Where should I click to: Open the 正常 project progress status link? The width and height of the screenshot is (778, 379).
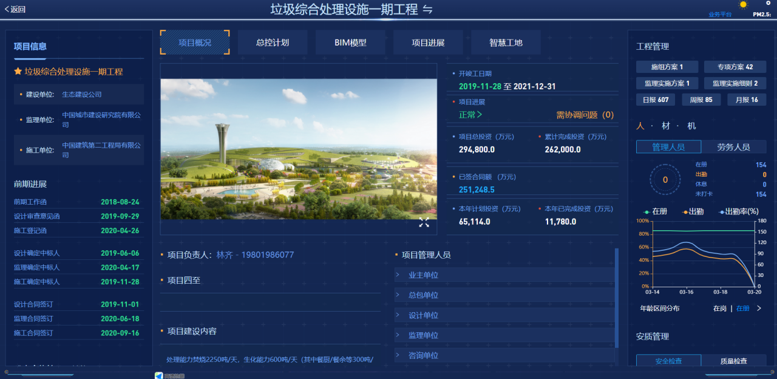pos(470,115)
